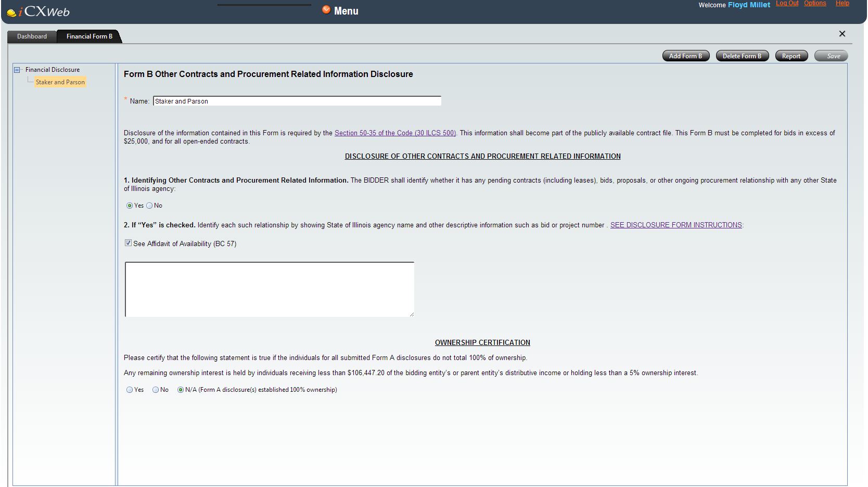Screen dimensions: 868x487
Task: Close the Financial Form B panel
Action: tap(842, 34)
